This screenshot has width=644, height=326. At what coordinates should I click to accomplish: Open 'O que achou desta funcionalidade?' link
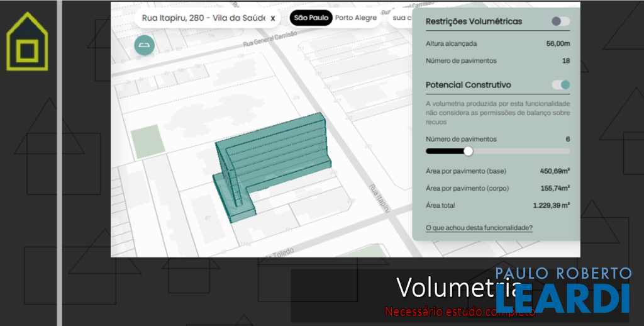tap(479, 227)
